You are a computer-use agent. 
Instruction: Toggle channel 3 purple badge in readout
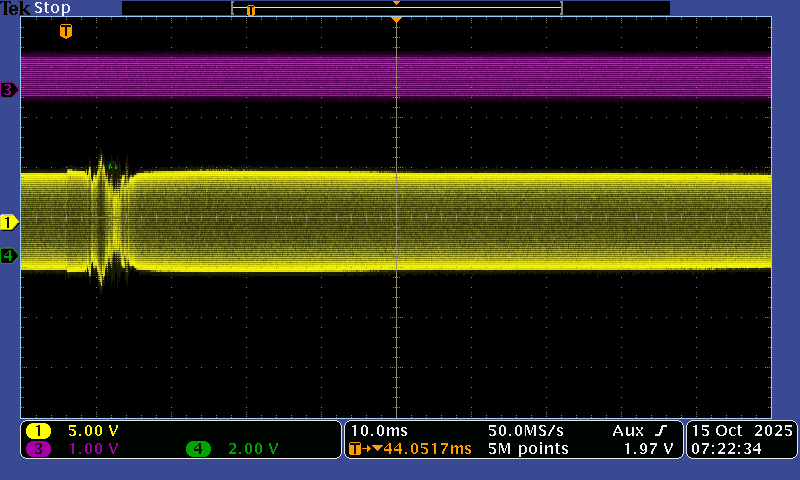39,449
